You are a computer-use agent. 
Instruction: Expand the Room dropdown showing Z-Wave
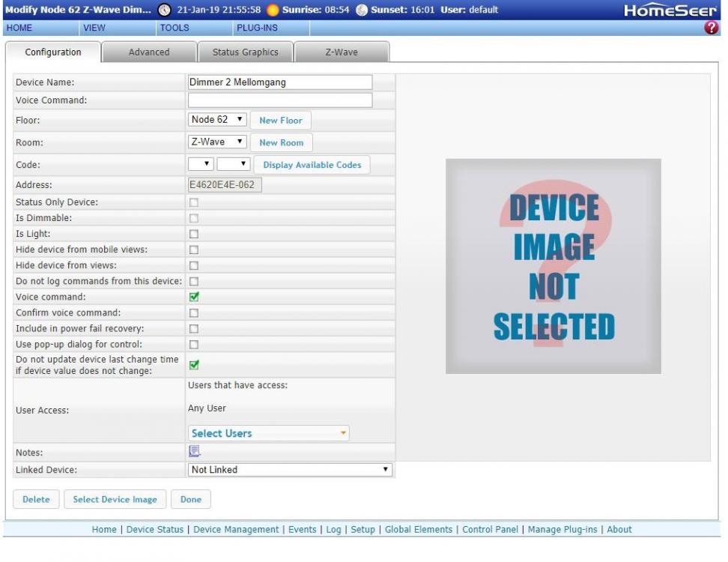coord(216,142)
